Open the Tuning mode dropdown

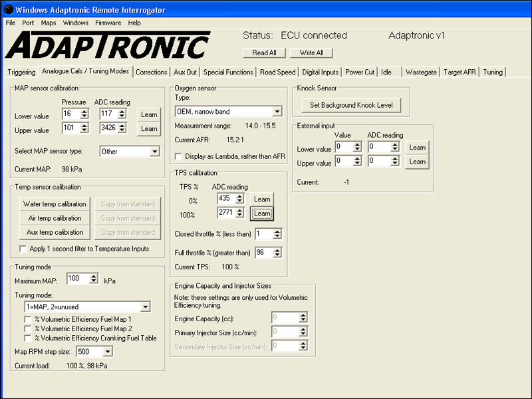[x=145, y=307]
